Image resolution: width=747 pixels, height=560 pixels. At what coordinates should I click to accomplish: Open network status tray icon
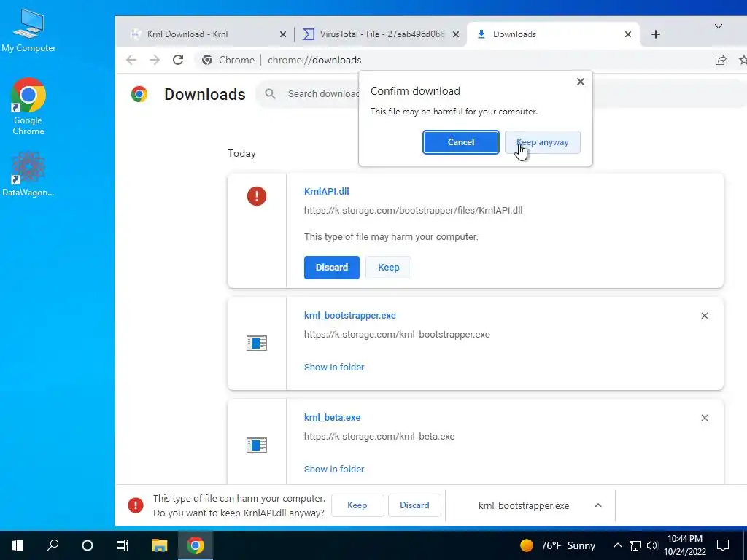pos(635,545)
